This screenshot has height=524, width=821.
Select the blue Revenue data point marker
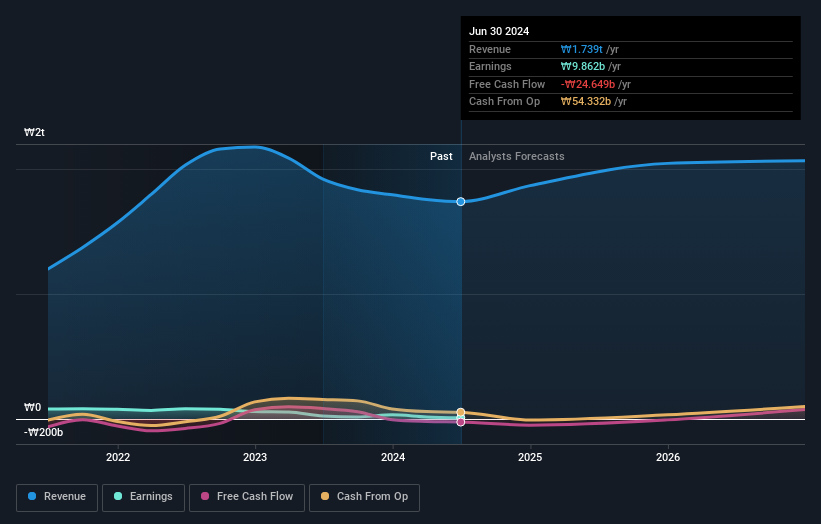coord(461,202)
